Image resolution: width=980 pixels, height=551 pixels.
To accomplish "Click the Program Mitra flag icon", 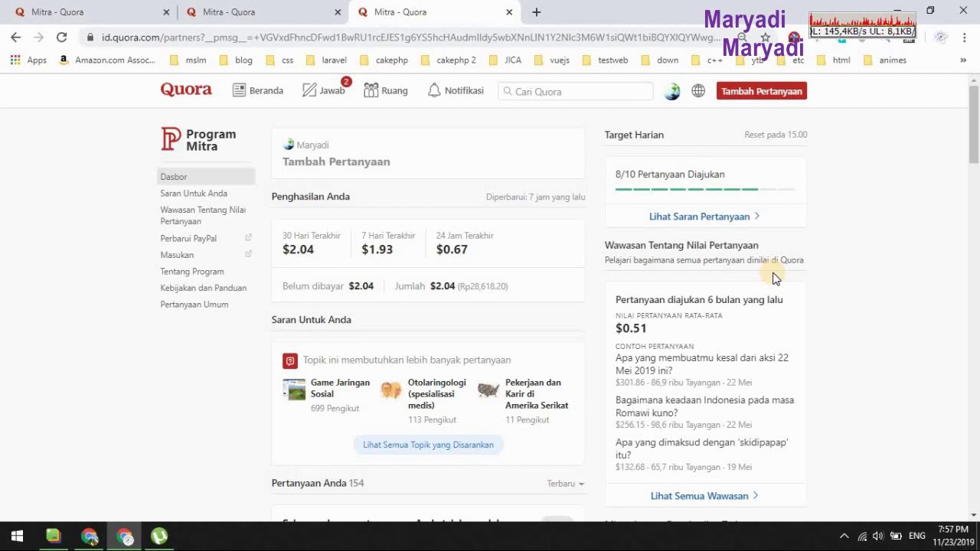I will tap(169, 139).
